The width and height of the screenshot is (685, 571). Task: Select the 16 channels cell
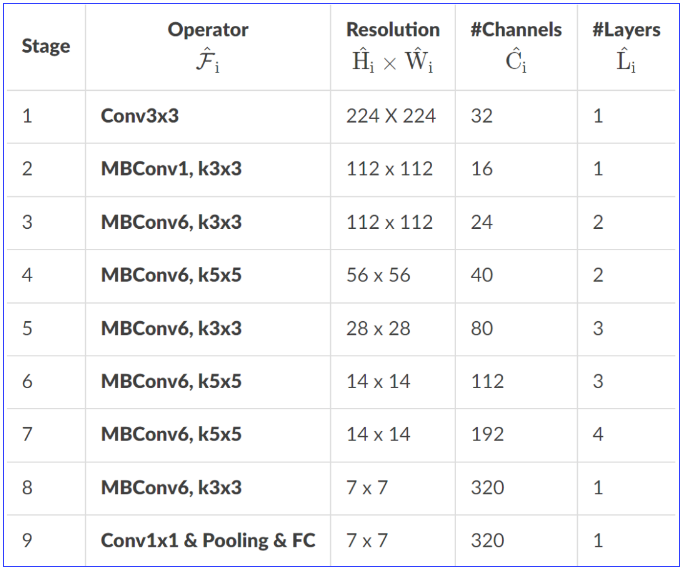tap(481, 169)
